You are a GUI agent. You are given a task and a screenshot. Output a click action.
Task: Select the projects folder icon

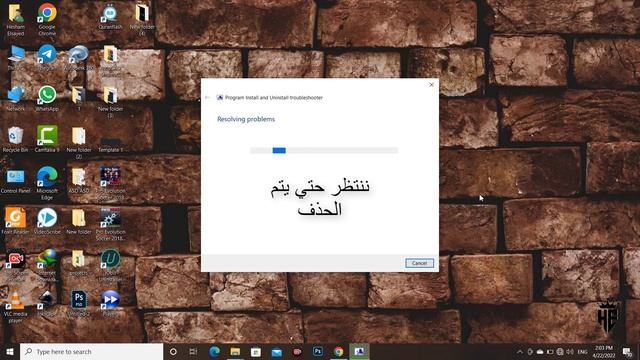click(x=79, y=262)
